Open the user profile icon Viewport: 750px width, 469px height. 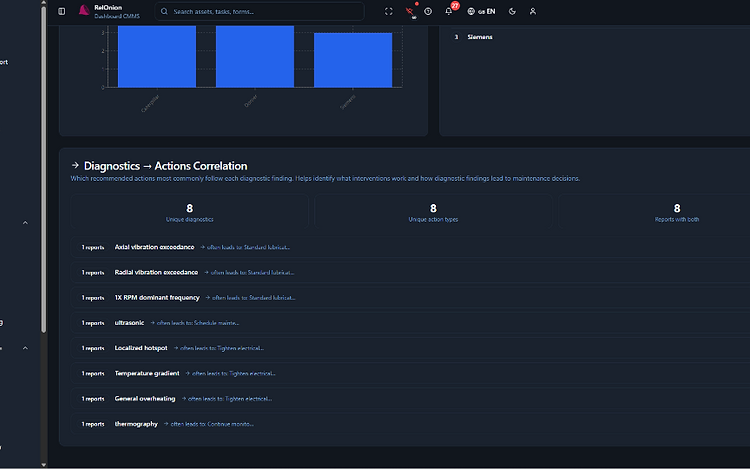533,11
